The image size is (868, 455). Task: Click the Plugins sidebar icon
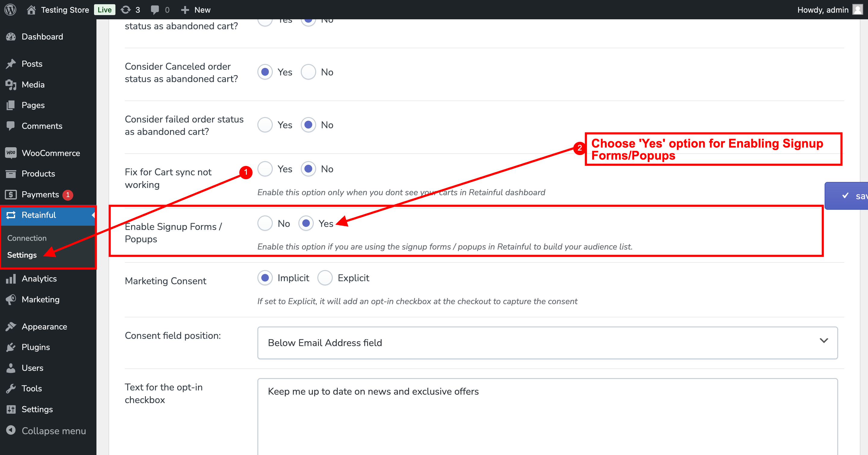click(x=11, y=347)
